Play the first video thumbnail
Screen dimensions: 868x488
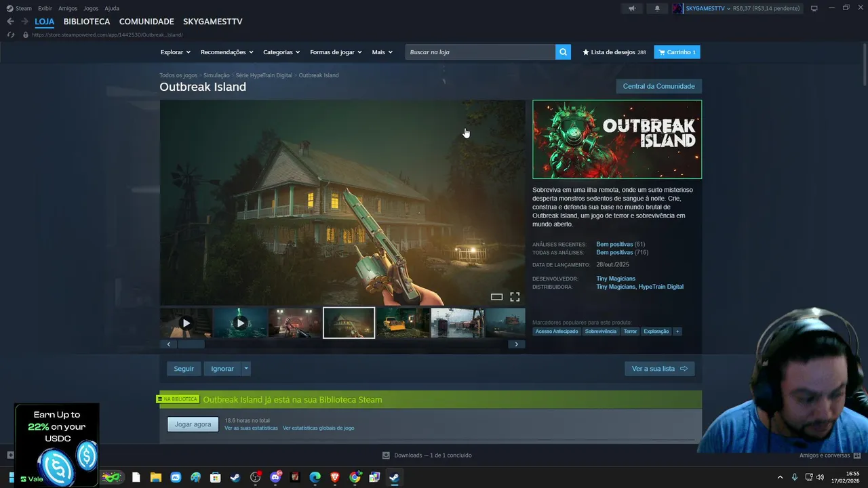pyautogui.click(x=186, y=323)
